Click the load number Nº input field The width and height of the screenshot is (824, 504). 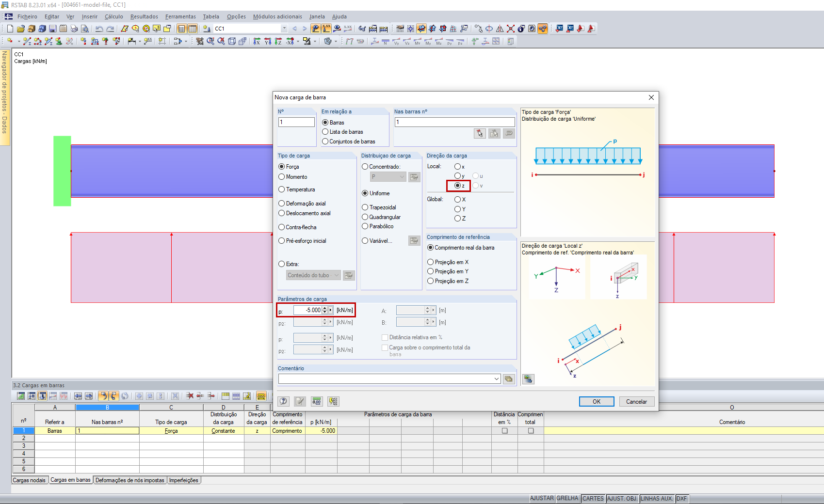tap(296, 122)
